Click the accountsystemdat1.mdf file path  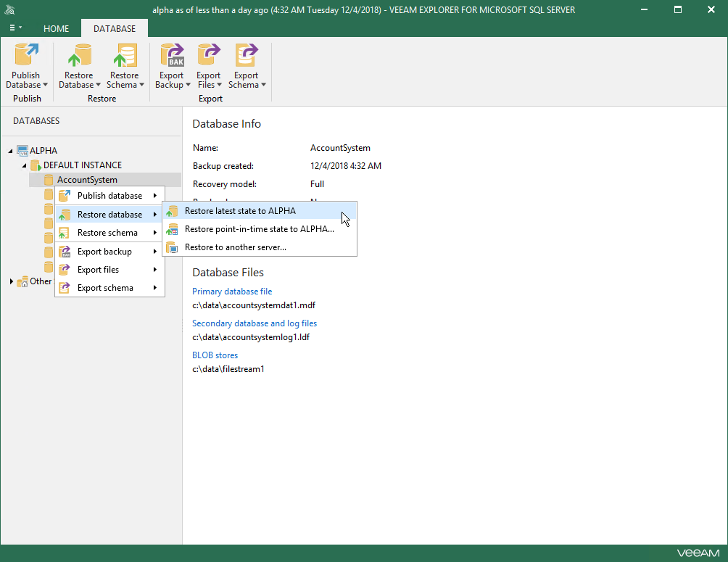(254, 305)
